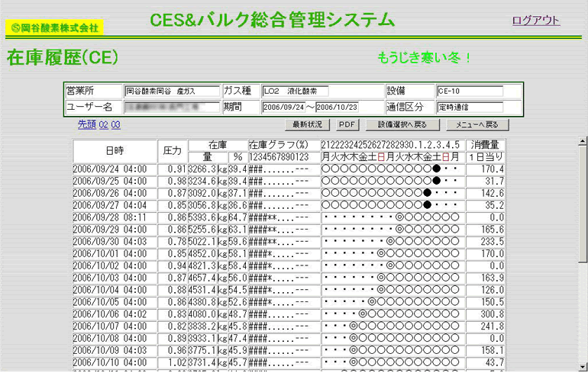This screenshot has width=588, height=373.
Task: Open page 02 of the history
Action: pyautogui.click(x=104, y=124)
